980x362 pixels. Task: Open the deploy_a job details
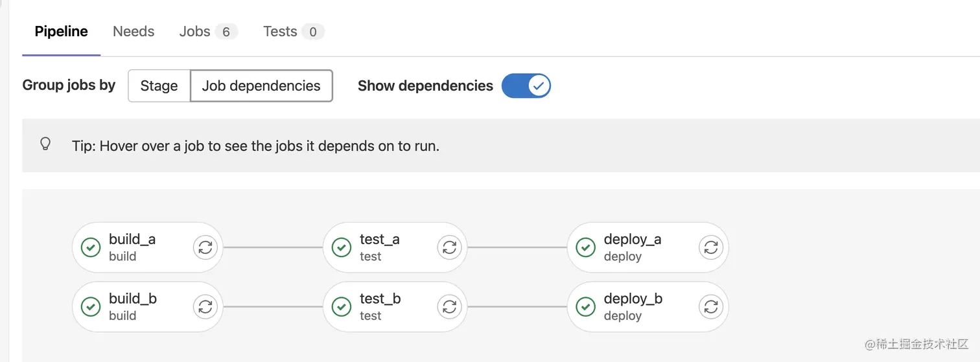coord(633,247)
